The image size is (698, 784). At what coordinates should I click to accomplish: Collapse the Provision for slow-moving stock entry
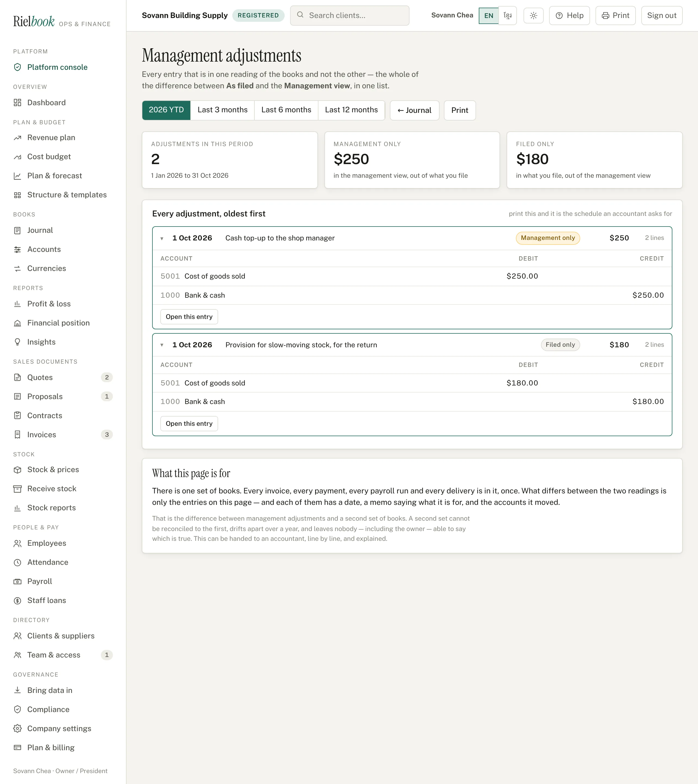[162, 345]
